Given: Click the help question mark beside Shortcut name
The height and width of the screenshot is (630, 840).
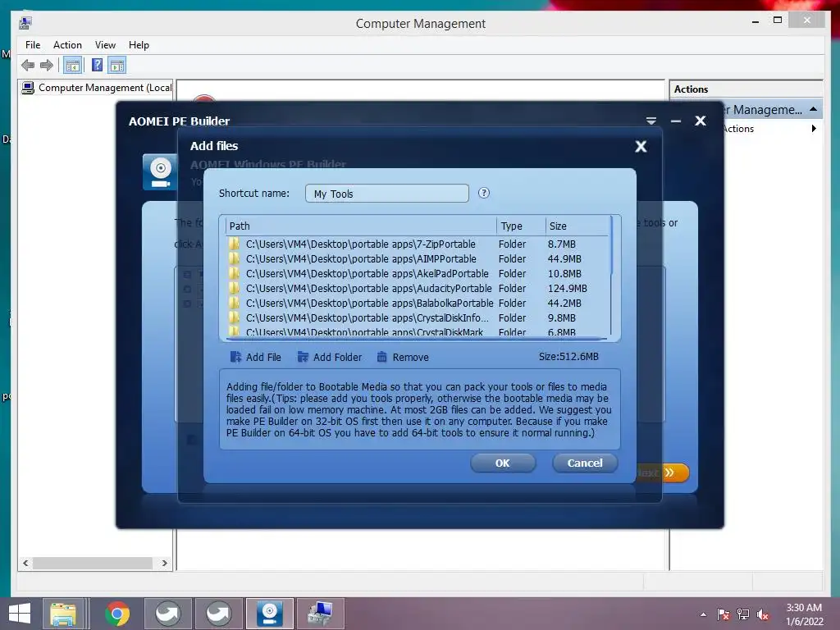Looking at the screenshot, I should 484,193.
